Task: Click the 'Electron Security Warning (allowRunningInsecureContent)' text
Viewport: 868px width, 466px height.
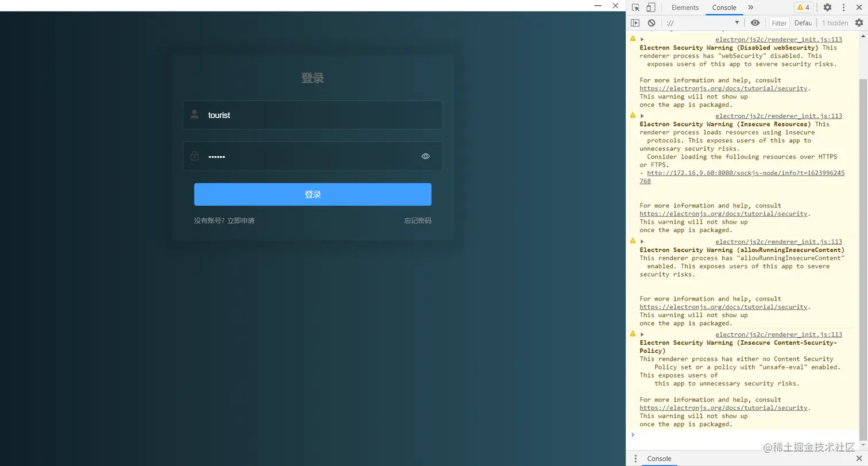Action: pos(742,250)
